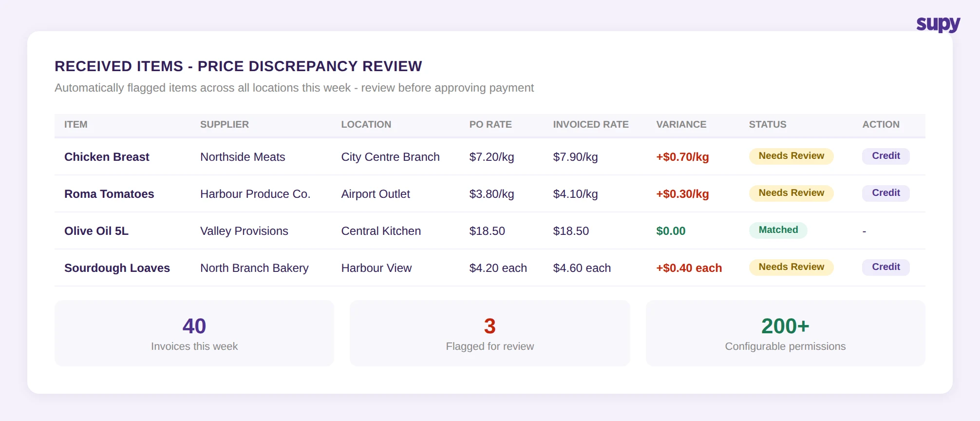Select the Olive Oil 5L item name
This screenshot has width=980, height=421.
point(96,231)
